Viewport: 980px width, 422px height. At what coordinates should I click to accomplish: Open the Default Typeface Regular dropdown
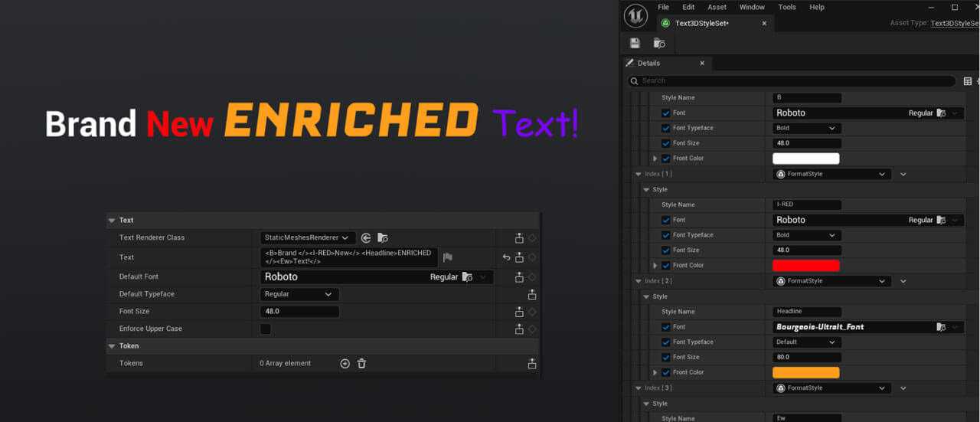tap(299, 294)
